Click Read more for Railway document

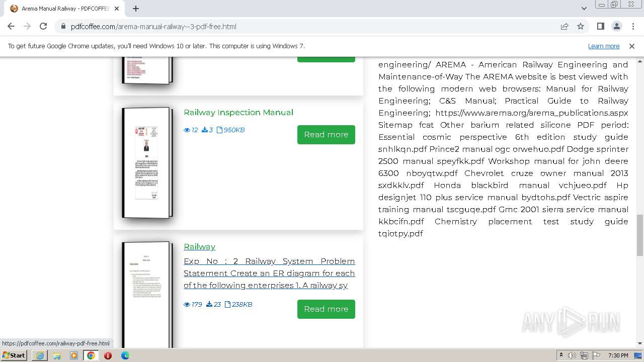coord(326,309)
